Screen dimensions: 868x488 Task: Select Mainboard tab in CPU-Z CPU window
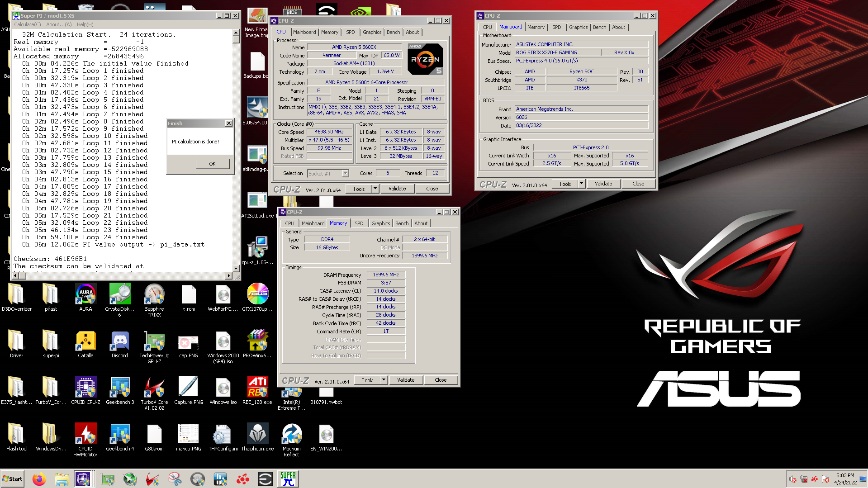(x=304, y=32)
